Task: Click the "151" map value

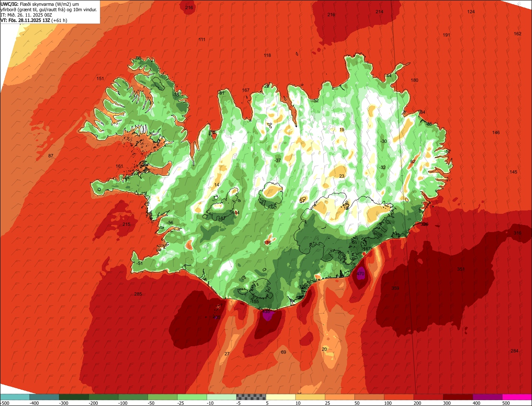Action: 100,79
